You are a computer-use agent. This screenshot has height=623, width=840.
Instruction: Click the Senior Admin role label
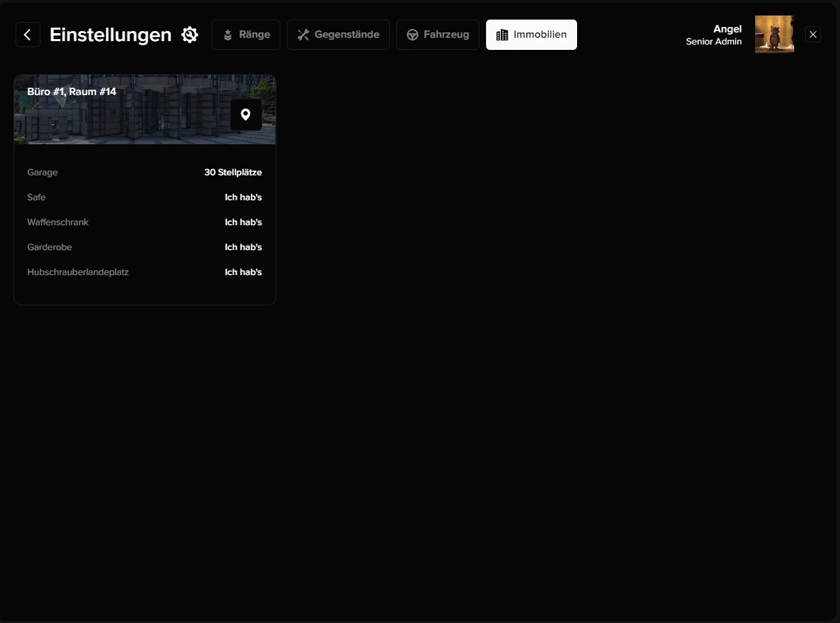713,42
